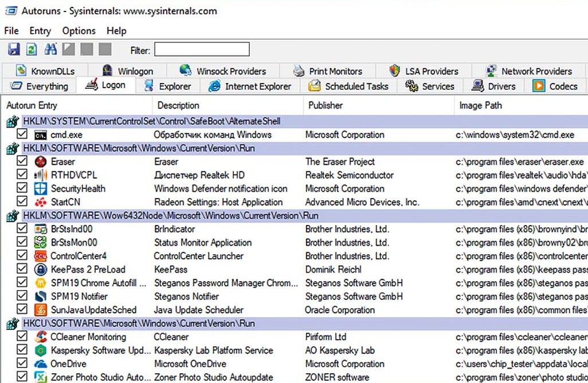Disable the RTHDVCPL autorun checkbox
The width and height of the screenshot is (588, 383).
point(22,175)
